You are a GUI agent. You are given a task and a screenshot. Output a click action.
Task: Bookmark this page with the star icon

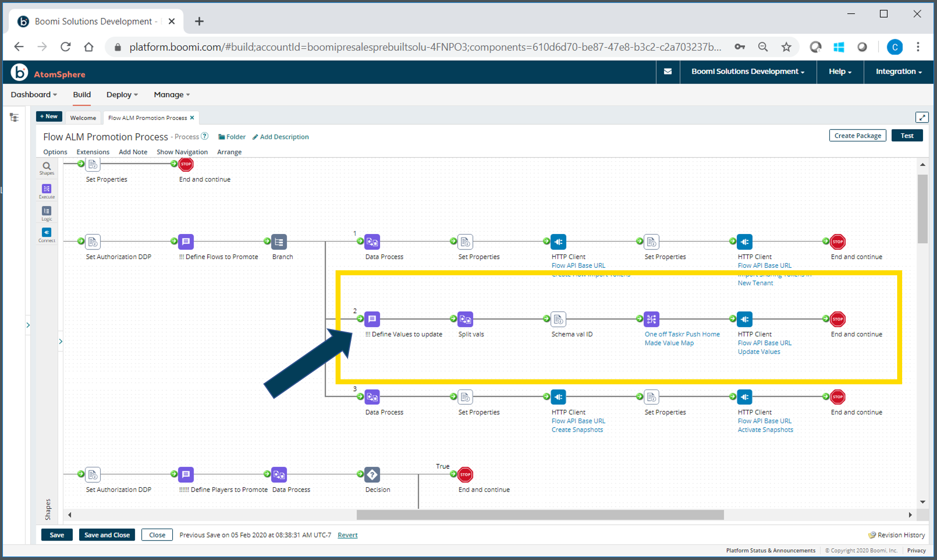point(786,47)
